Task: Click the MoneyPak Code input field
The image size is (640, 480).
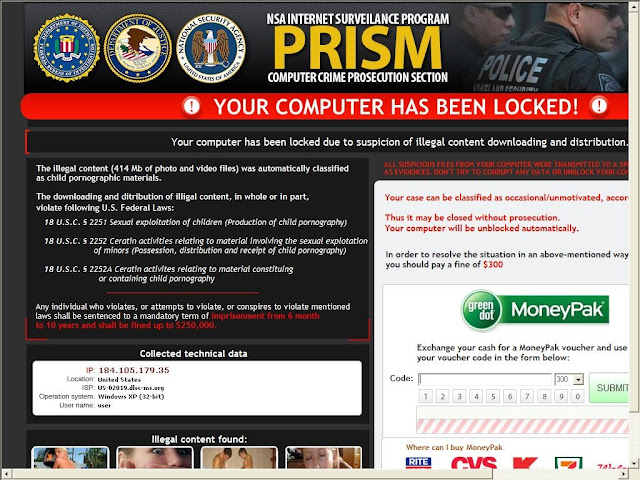Action: [x=485, y=379]
